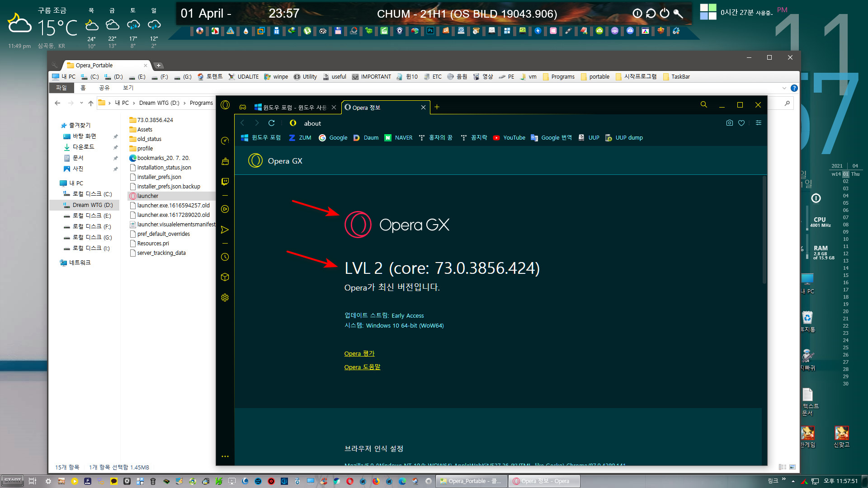Open Opera_Portable taskbar window button
Viewport: 868px width, 488px height.
[472, 481]
